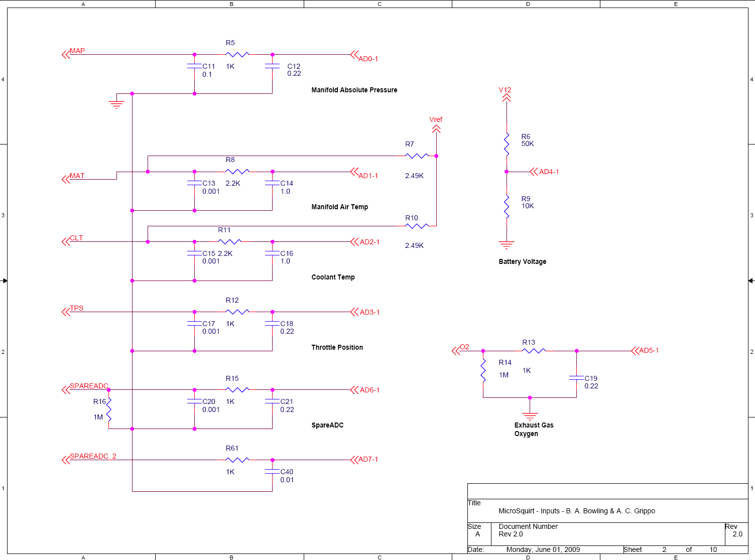Click the Manifold Absolute Pressure label
This screenshot has width=755, height=560.
(x=354, y=90)
